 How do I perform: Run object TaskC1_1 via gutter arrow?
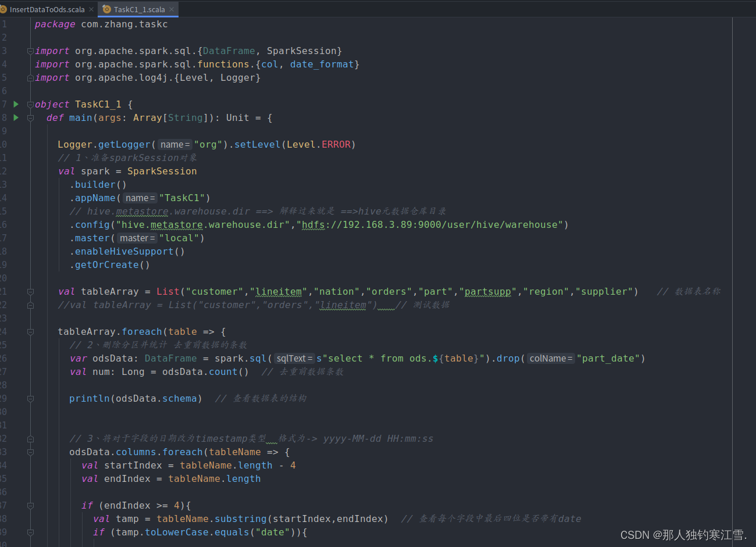point(16,104)
